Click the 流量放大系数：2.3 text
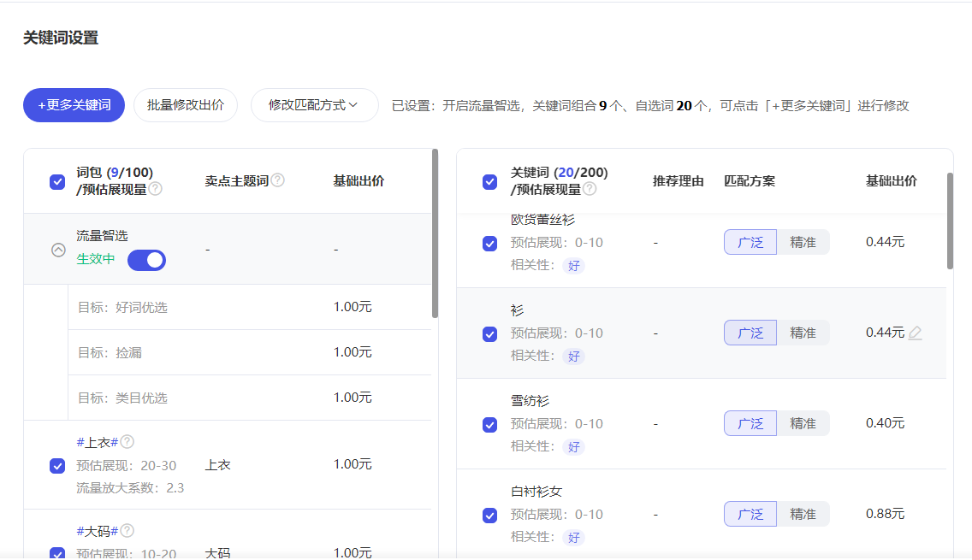972x560 pixels. [x=130, y=488]
